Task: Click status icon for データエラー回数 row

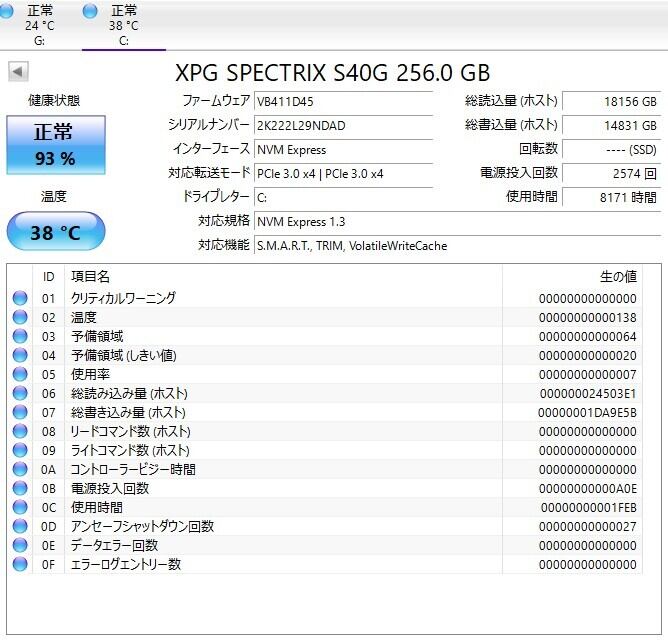Action: click(19, 545)
